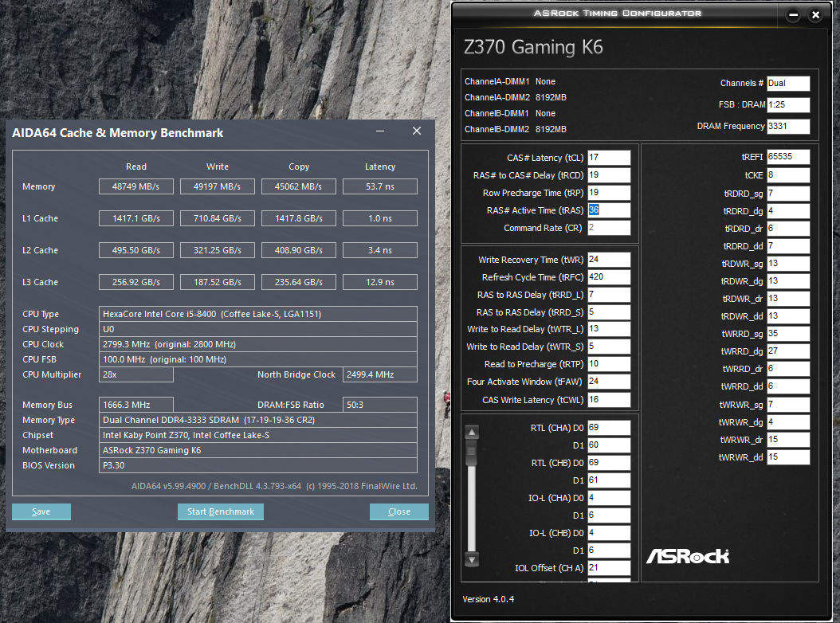Click Close button in AIDA64 window

399,511
